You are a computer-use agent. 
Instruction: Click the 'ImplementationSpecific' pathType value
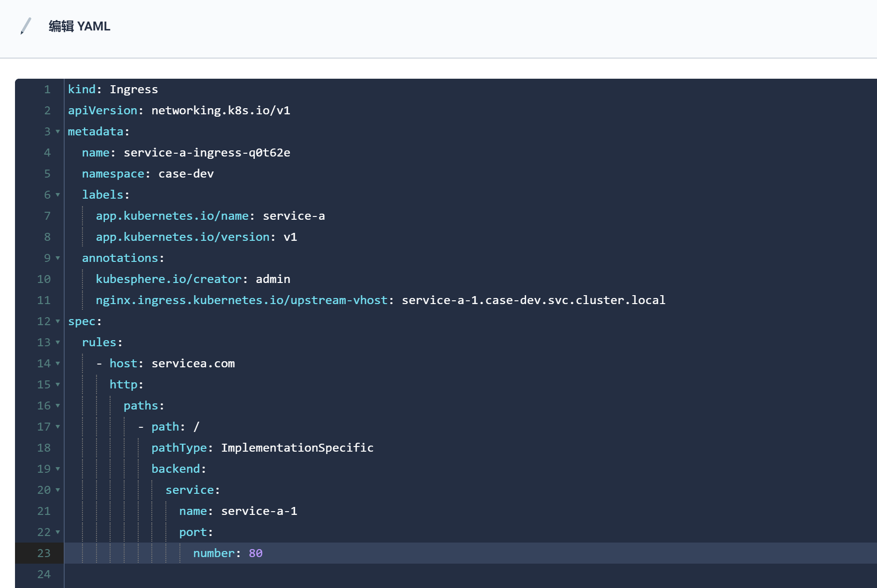point(297,448)
